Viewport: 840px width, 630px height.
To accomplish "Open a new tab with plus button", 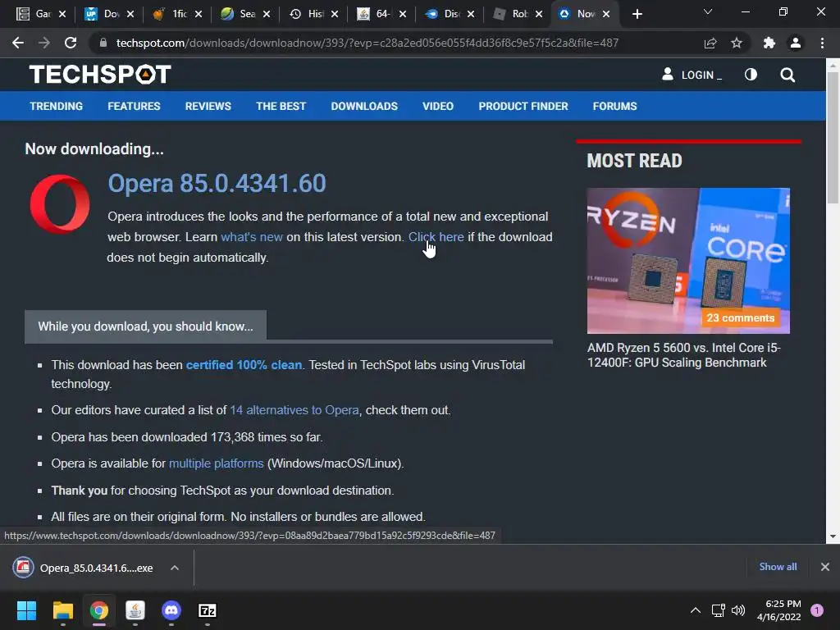I will click(637, 14).
